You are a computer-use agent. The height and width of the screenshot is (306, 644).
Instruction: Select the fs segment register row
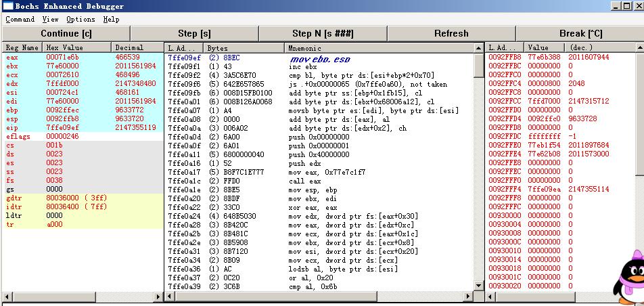[x=83, y=181]
